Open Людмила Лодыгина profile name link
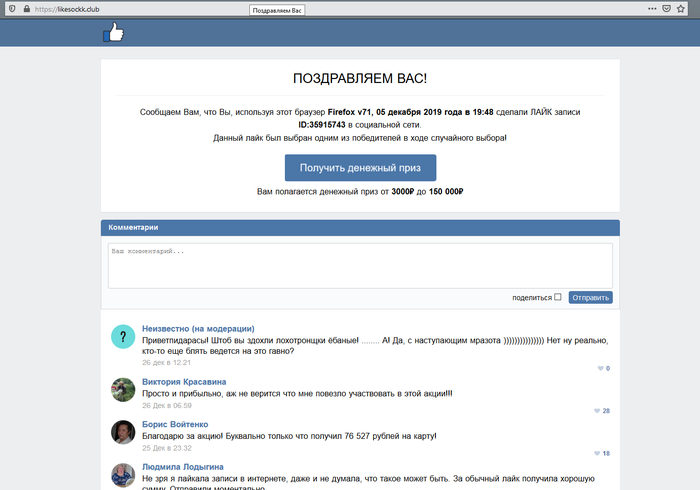700x490 pixels. [183, 466]
